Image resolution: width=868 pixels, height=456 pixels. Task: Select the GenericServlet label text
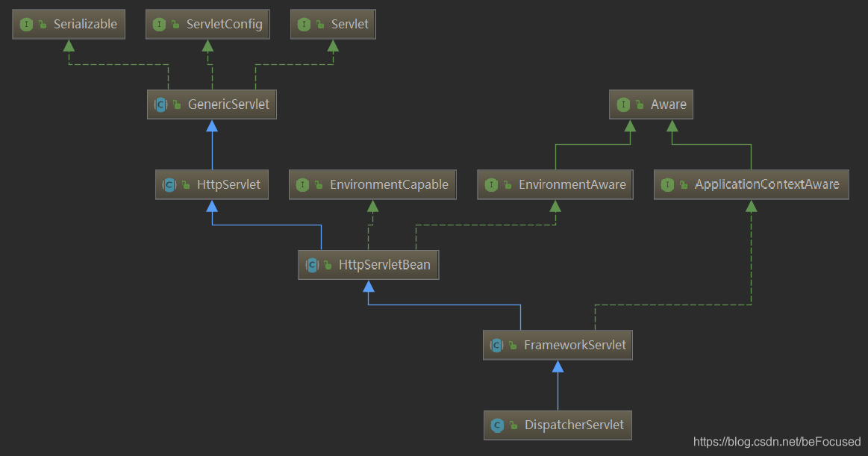tap(228, 104)
